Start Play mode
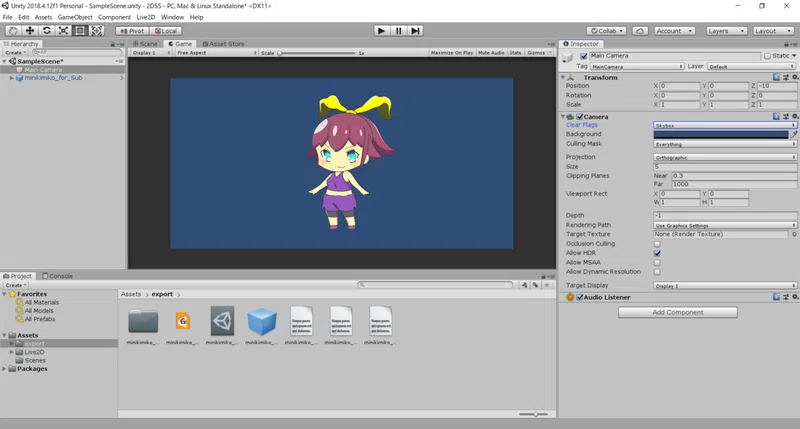This screenshot has width=800, height=429. [x=381, y=31]
